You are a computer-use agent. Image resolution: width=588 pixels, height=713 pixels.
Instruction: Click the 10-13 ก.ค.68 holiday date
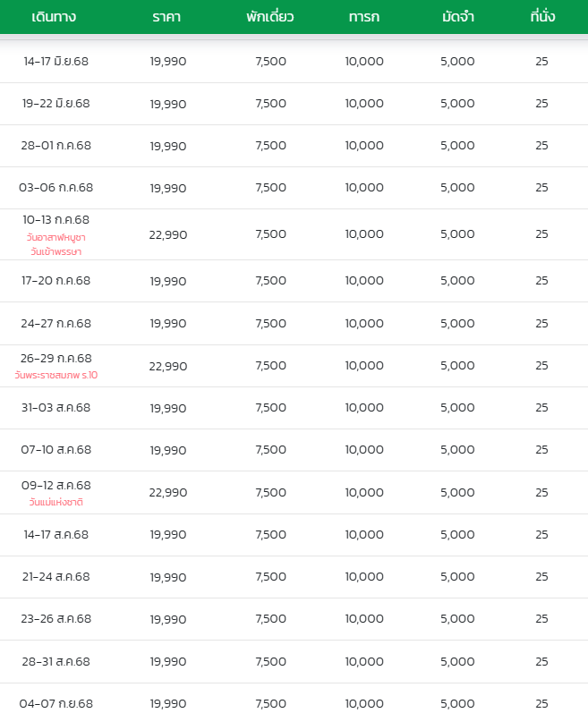point(55,220)
